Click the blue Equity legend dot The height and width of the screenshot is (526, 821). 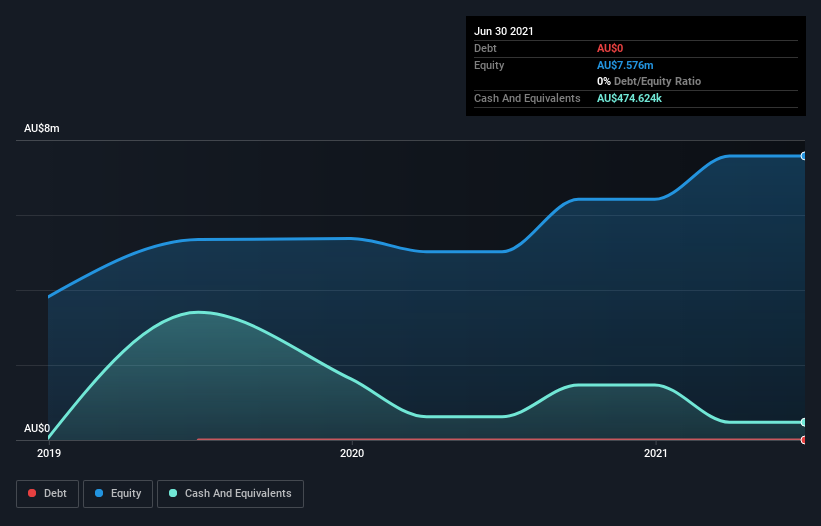[x=99, y=493]
